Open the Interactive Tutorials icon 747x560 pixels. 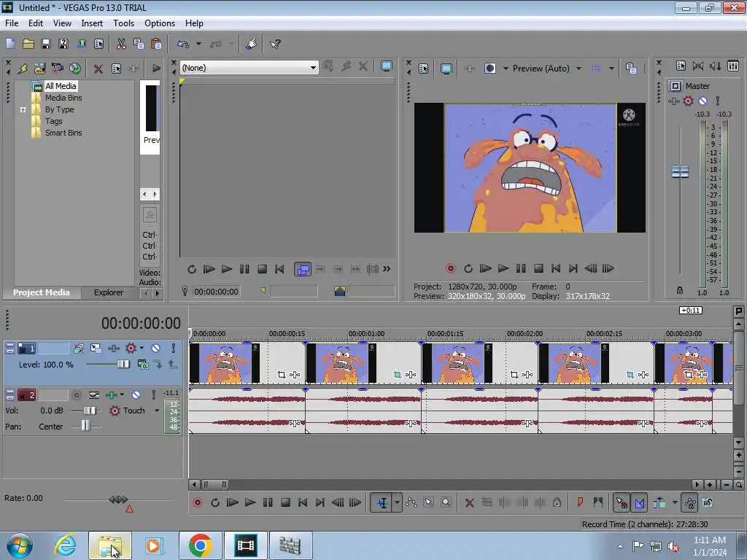[x=251, y=44]
